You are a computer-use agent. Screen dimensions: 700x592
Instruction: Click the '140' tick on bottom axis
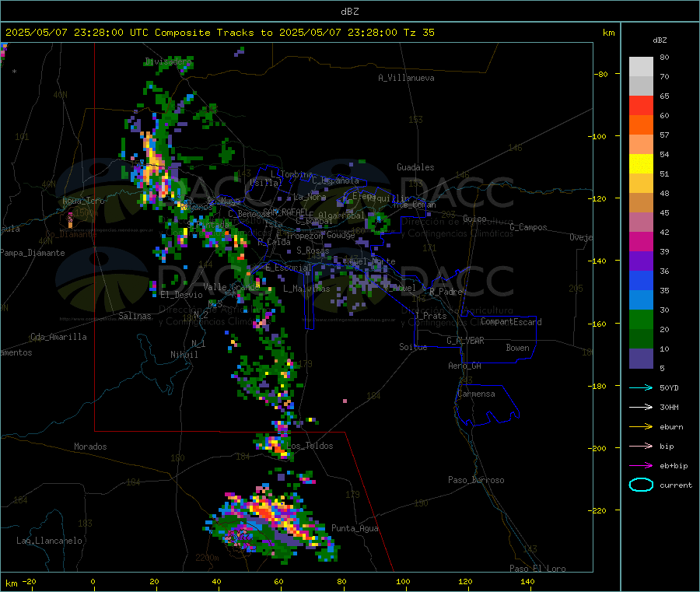(527, 581)
